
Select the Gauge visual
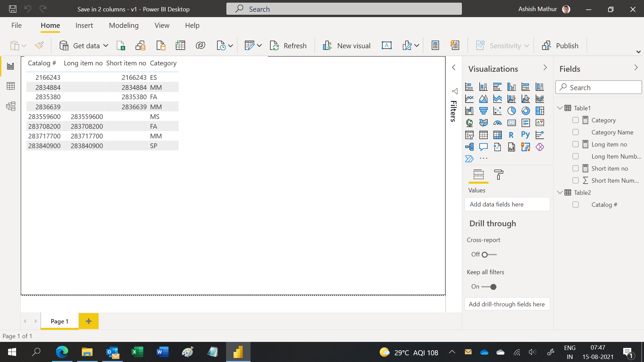(497, 123)
